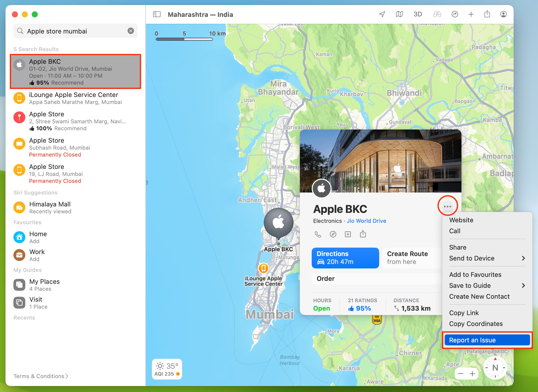Click the phone call icon on place card

tap(318, 234)
